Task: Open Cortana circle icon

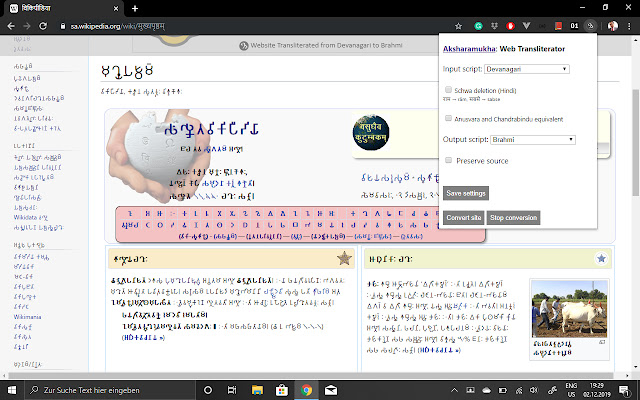Action: [208, 390]
